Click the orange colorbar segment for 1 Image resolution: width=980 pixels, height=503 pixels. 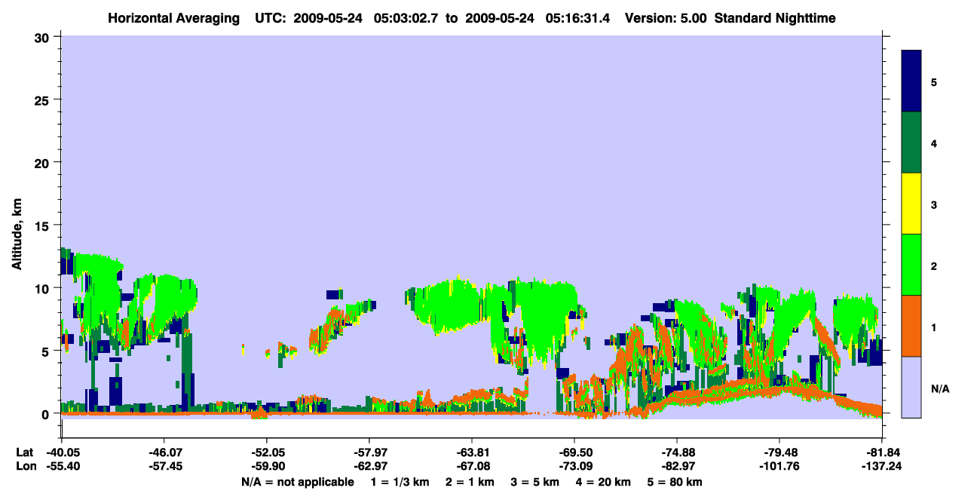(911, 326)
